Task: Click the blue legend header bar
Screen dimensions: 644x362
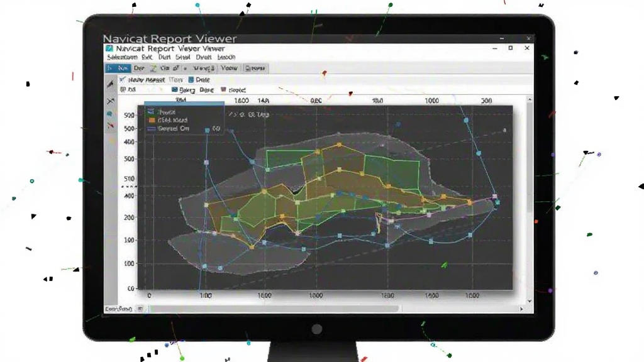Action: pos(184,104)
